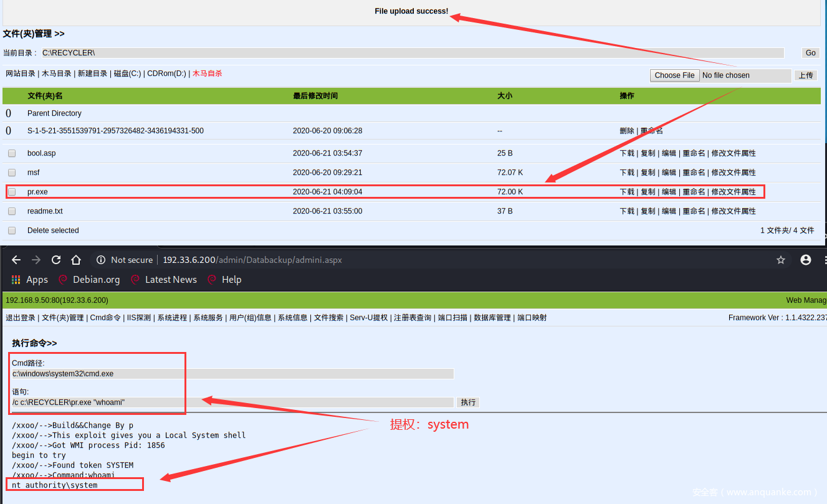Open the 用户(组)信息 menu item
This screenshot has width=827, height=504.
pyautogui.click(x=251, y=318)
